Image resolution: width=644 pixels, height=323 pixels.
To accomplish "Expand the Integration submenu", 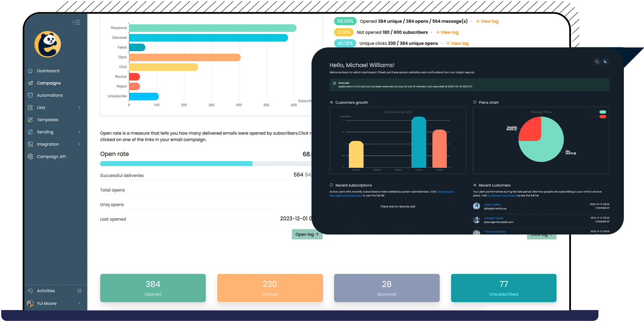I will (x=79, y=144).
